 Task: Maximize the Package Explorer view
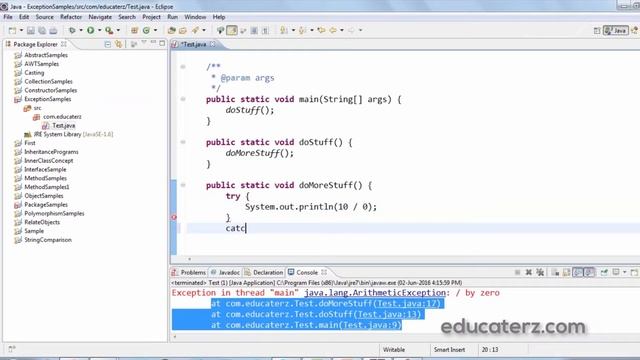[162, 43]
